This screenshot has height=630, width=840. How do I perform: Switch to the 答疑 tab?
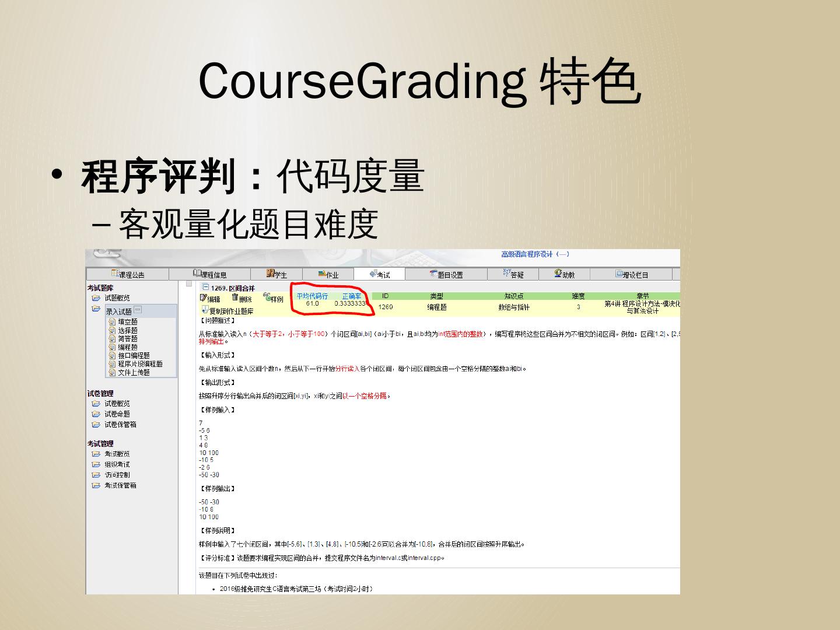[513, 274]
